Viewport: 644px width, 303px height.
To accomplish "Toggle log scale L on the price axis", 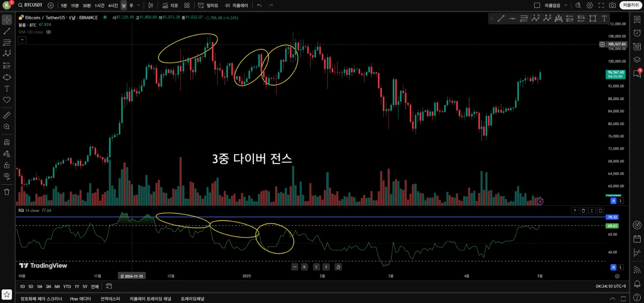I will 621,201.
